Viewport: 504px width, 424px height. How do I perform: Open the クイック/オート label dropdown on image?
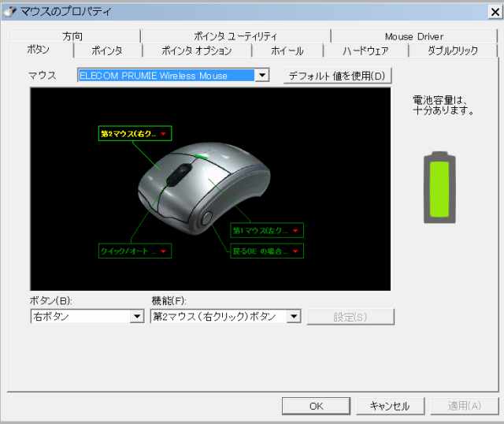point(135,251)
